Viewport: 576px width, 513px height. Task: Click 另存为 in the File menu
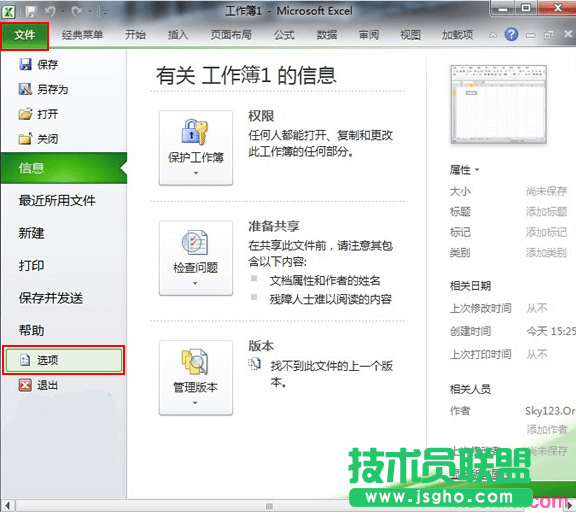pyautogui.click(x=43, y=89)
